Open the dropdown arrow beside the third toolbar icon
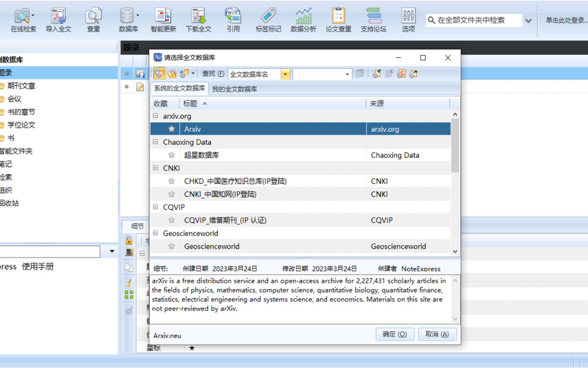Viewport: 588px width, 368px height. [193, 74]
